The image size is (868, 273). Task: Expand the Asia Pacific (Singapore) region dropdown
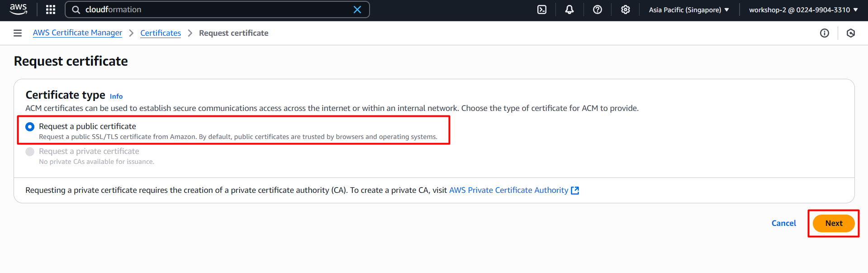tap(688, 10)
